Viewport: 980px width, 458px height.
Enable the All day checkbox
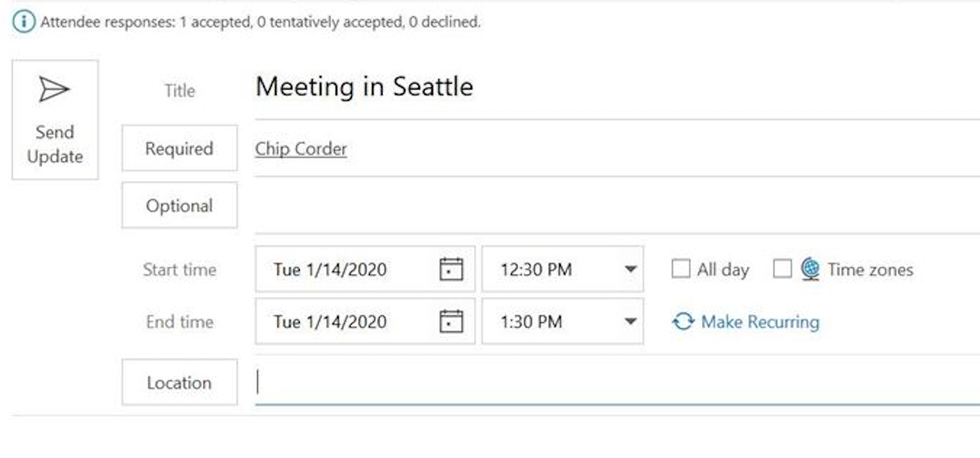(x=681, y=269)
